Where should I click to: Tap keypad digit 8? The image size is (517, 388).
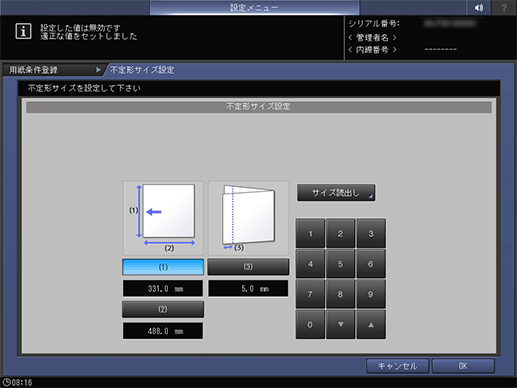(x=340, y=294)
